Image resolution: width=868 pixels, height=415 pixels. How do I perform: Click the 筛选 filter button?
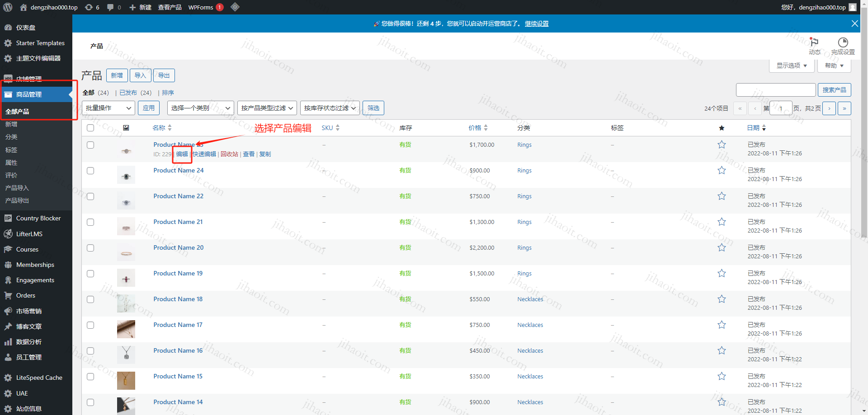coord(373,108)
